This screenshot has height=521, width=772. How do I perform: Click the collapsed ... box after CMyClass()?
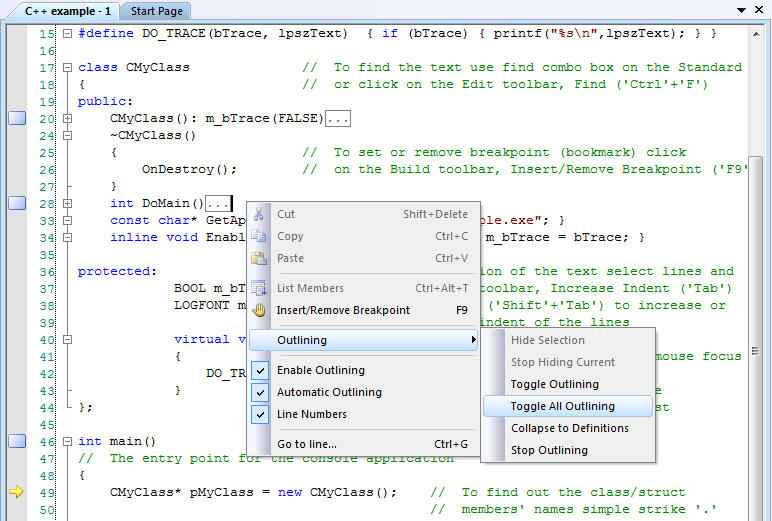click(x=338, y=119)
